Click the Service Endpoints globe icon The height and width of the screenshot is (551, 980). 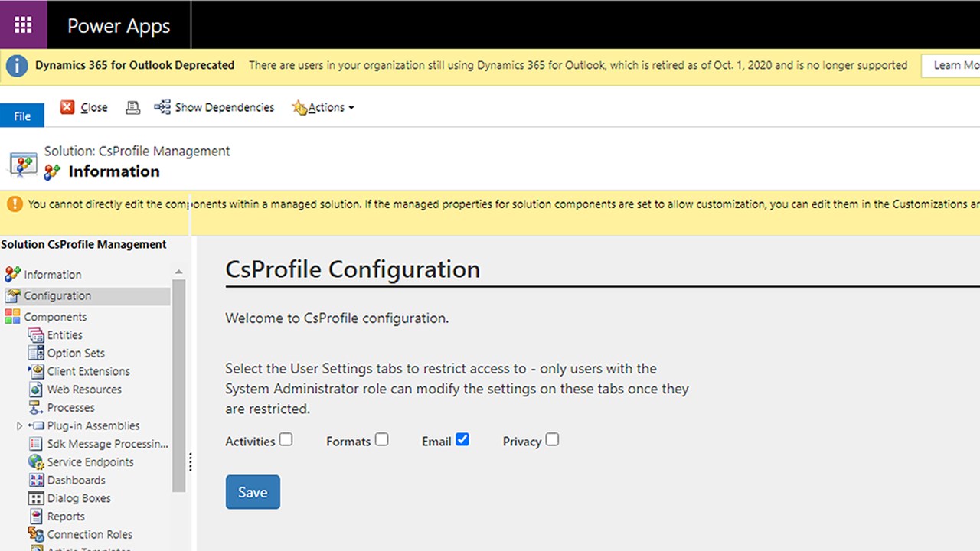coord(36,462)
